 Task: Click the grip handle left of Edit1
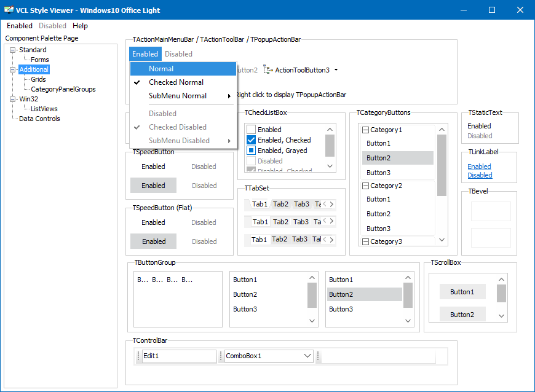coord(138,356)
